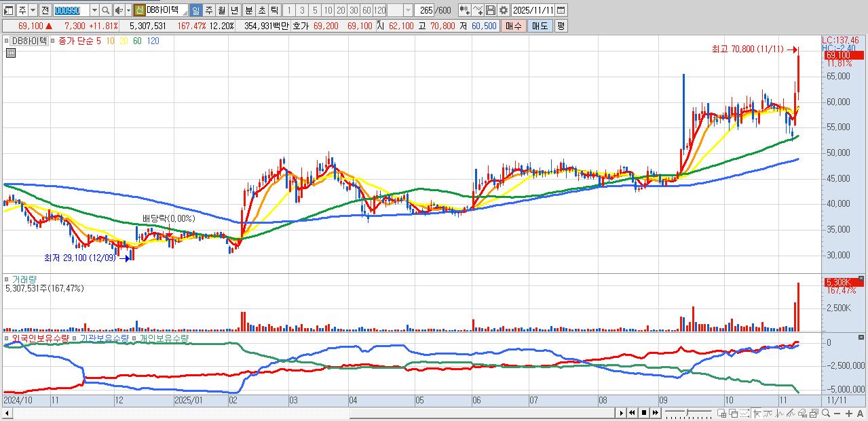Select the 년 yearly period toggle
Screen dimensions: 868x421
pos(234,10)
